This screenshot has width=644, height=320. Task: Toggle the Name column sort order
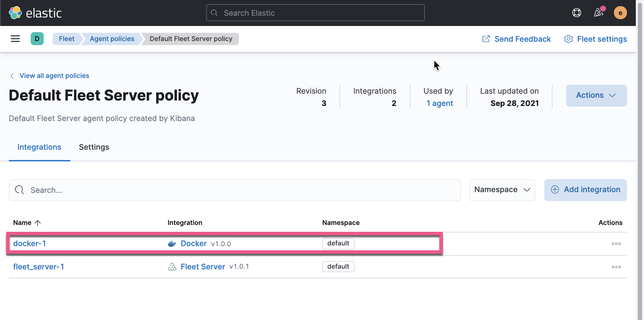tap(27, 222)
